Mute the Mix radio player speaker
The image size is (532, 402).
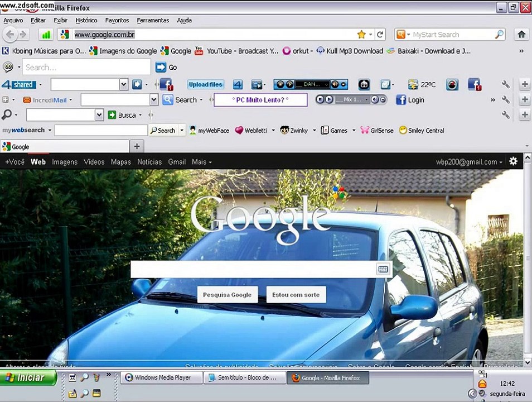(x=375, y=99)
